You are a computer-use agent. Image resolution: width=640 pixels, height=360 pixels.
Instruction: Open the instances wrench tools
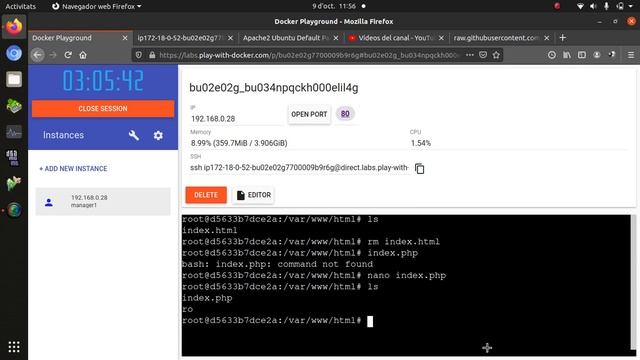pyautogui.click(x=134, y=135)
